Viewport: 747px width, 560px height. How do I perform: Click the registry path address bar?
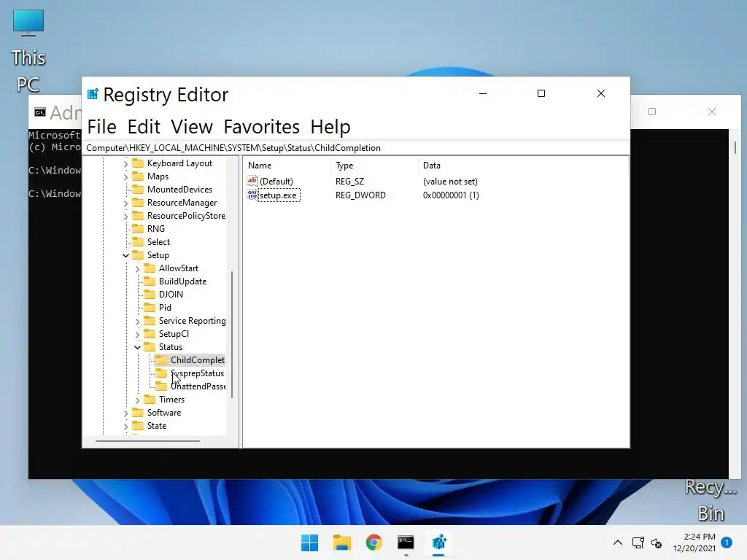[356, 148]
